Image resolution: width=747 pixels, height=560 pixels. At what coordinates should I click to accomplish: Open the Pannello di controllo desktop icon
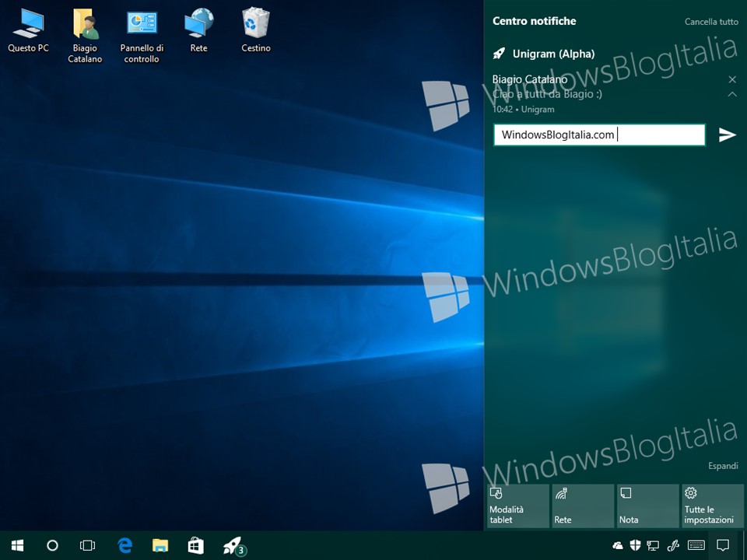pos(142,37)
